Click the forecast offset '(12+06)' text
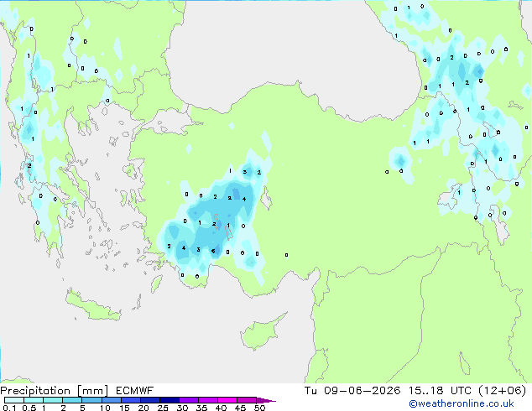The width and height of the screenshot is (532, 411). pyautogui.click(x=502, y=391)
